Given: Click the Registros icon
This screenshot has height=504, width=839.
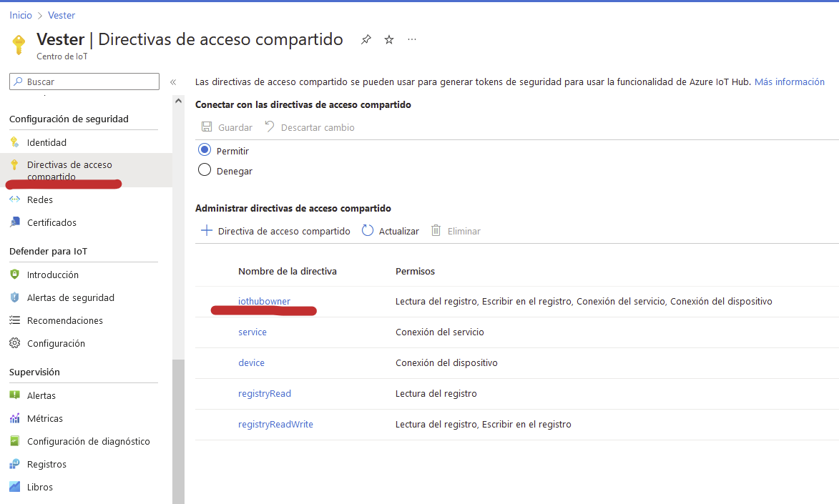Looking at the screenshot, I should pos(14,464).
